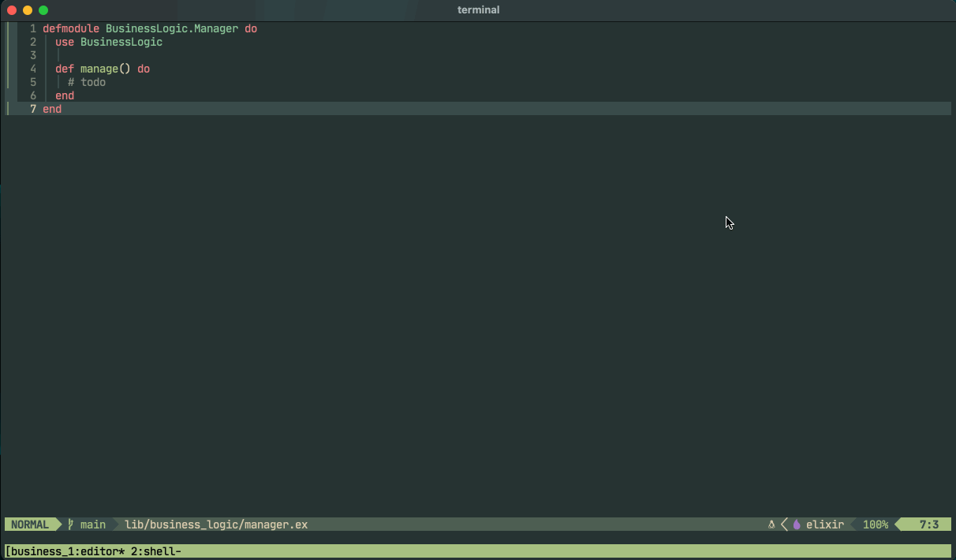The height and width of the screenshot is (560, 956).
Task: Click the 'end' on line 6
Action: (65, 95)
